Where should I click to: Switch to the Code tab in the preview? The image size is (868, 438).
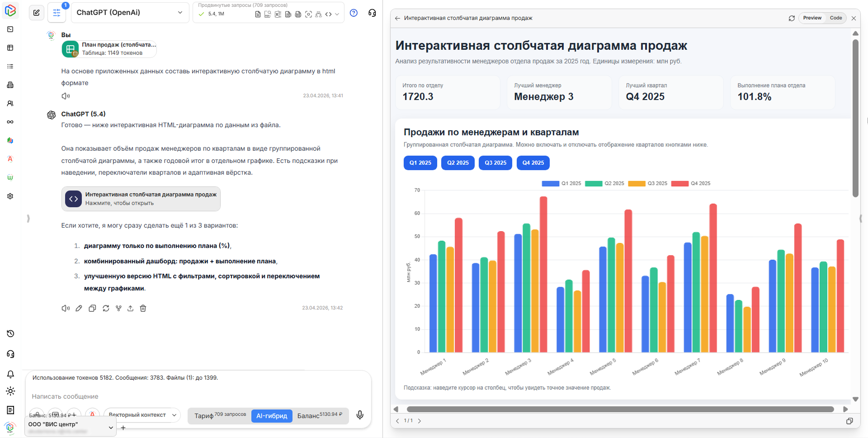835,18
